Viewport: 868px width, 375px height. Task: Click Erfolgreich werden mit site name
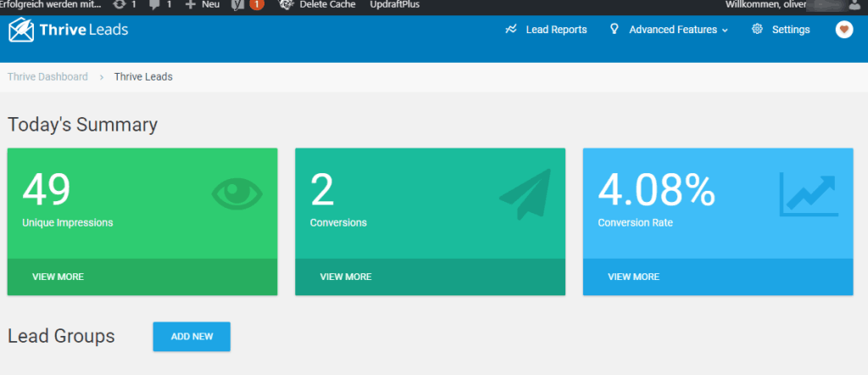point(50,4)
